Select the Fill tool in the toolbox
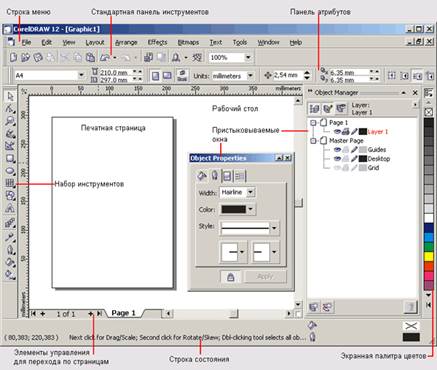437x370 pixels. click(10, 262)
